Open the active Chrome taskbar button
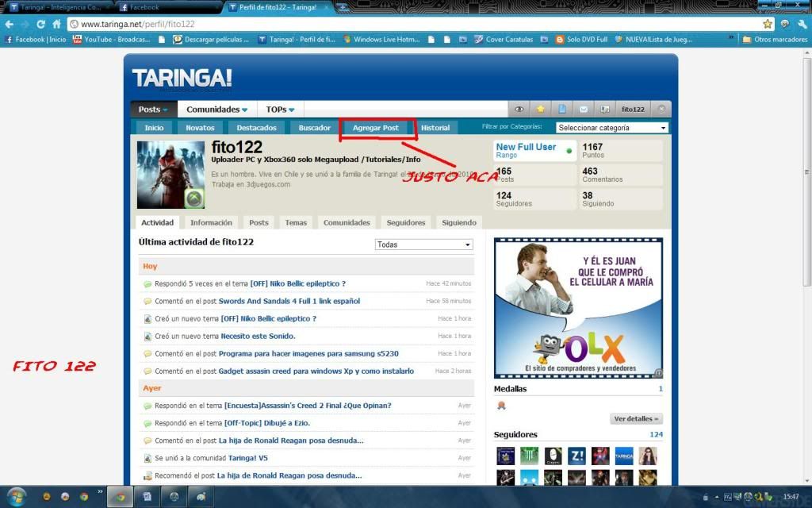Screen dimensions: 812x508 [121, 497]
